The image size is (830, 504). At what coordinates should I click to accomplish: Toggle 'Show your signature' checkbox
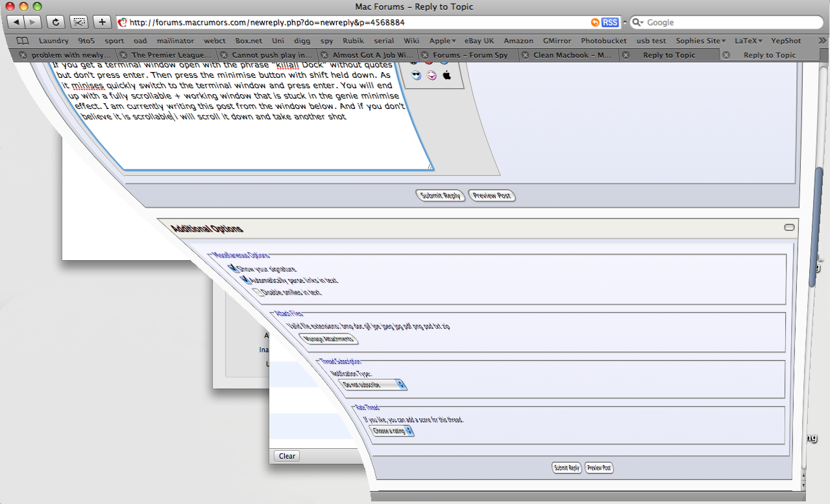click(x=234, y=267)
